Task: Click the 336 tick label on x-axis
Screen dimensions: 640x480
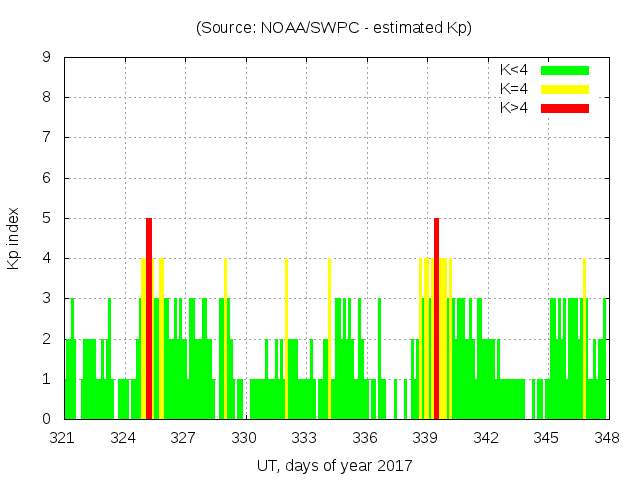Action: pos(365,438)
